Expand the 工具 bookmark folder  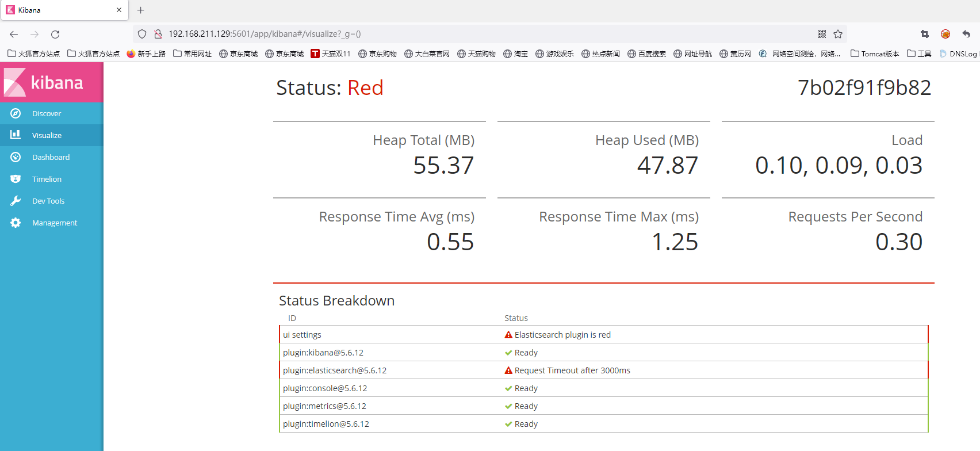(x=919, y=53)
